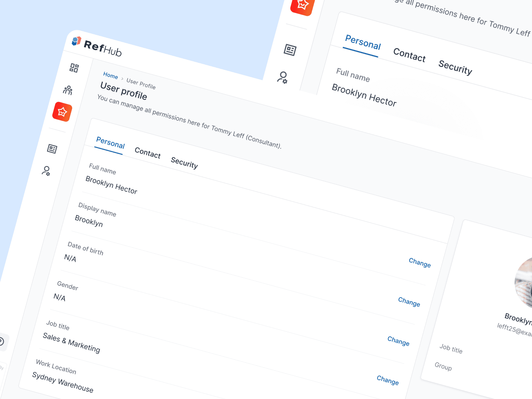Viewport: 532px width, 399px height.
Task: Click the User profile heading
Action: click(124, 91)
